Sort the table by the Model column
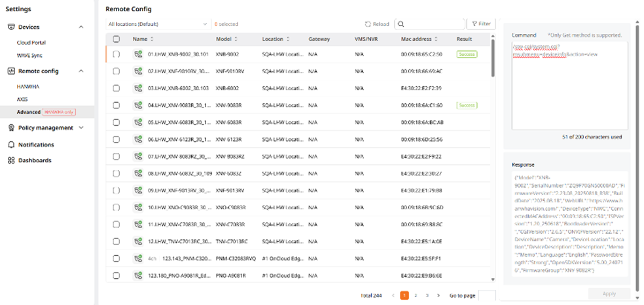 click(236, 39)
